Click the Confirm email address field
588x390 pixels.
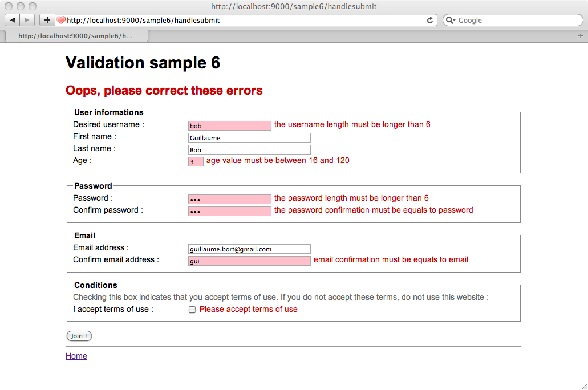click(x=249, y=261)
